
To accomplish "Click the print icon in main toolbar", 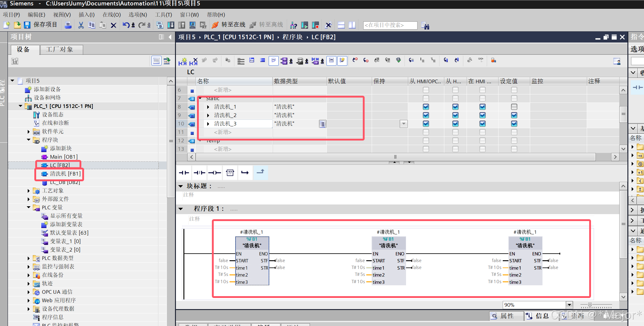I will coord(68,25).
